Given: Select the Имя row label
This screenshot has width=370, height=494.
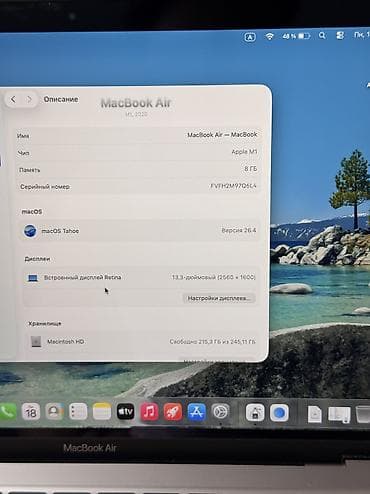Looking at the screenshot, I should 23,136.
